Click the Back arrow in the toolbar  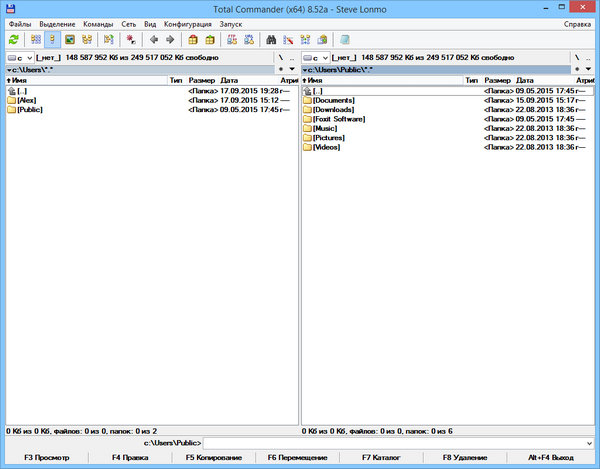[x=153, y=40]
